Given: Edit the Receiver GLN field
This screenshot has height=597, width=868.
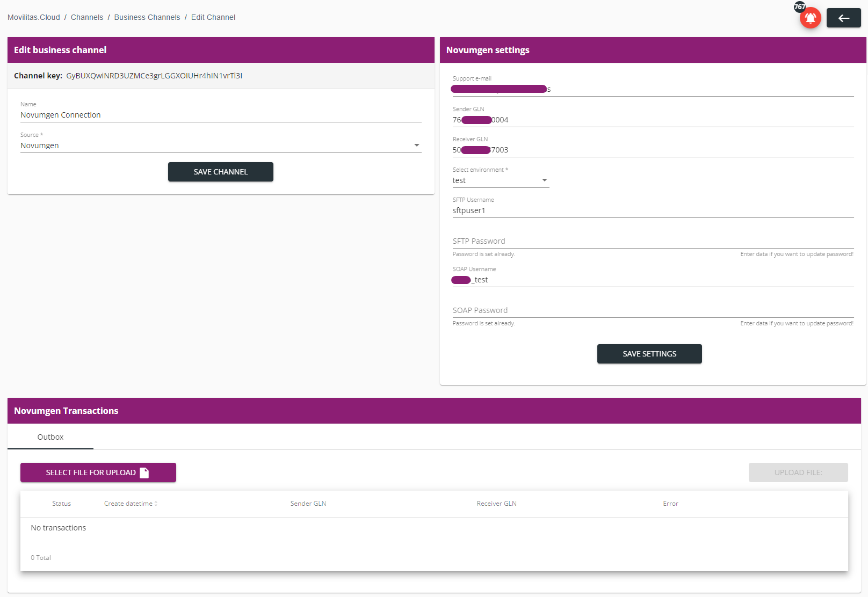Looking at the screenshot, I should (653, 150).
